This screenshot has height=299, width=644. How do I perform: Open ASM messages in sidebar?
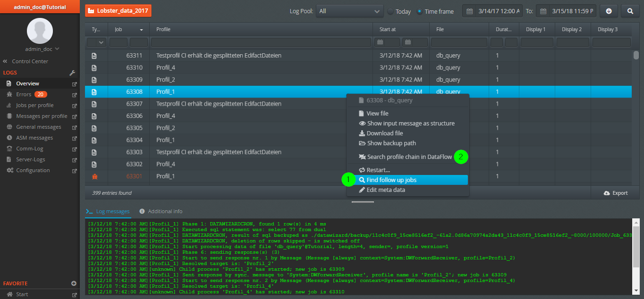(x=34, y=138)
